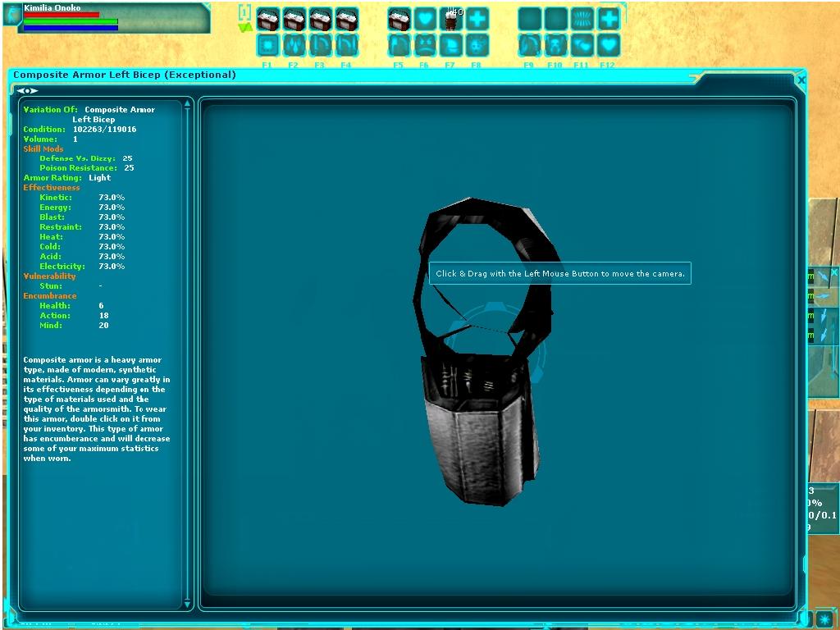Click the black armor model in the viewer
Screen dimensions: 840x630
coord(484,352)
